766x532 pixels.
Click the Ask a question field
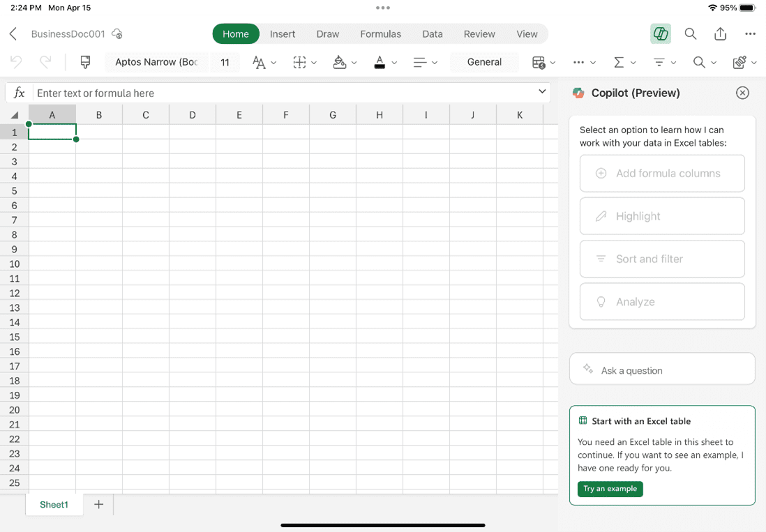(661, 368)
